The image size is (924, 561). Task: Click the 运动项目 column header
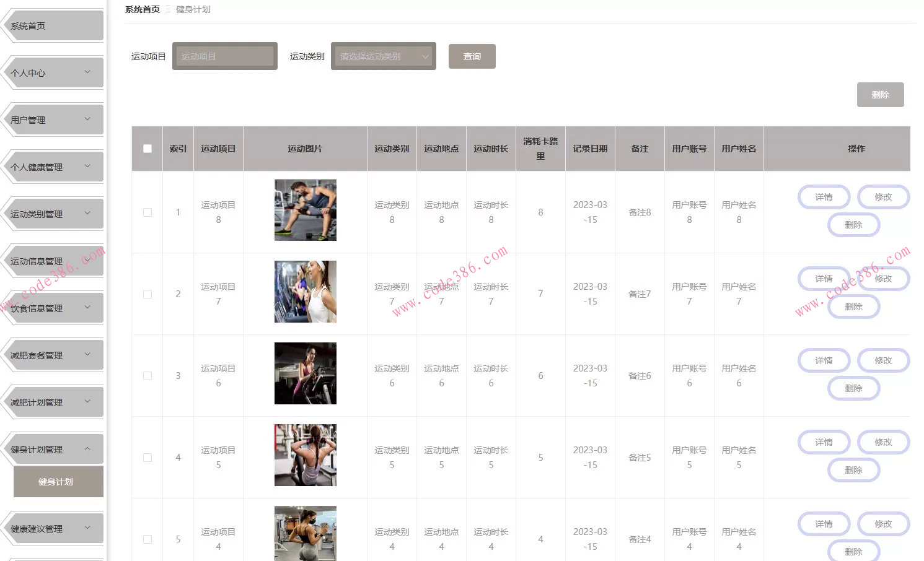[x=218, y=149]
